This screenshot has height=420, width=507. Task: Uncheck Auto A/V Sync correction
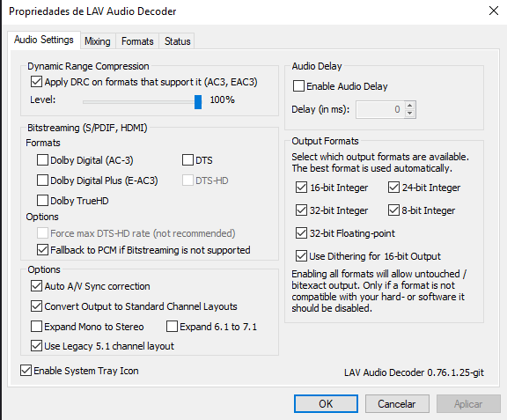point(36,286)
